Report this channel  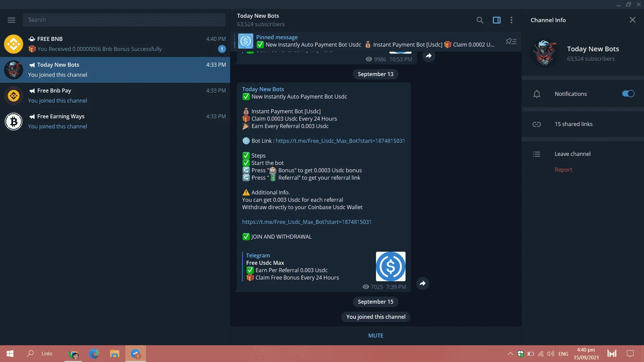563,170
